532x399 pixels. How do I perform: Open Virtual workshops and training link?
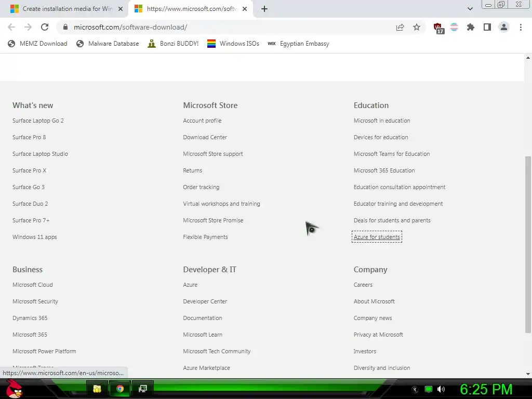[221, 204]
